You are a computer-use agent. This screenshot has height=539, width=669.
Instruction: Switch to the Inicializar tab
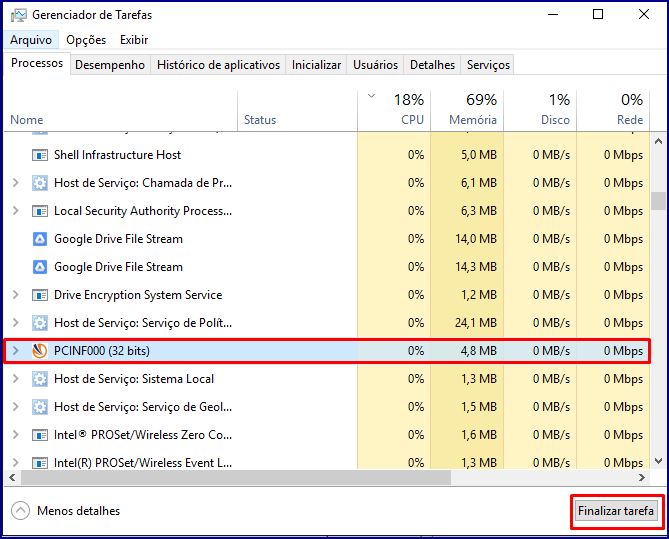316,65
